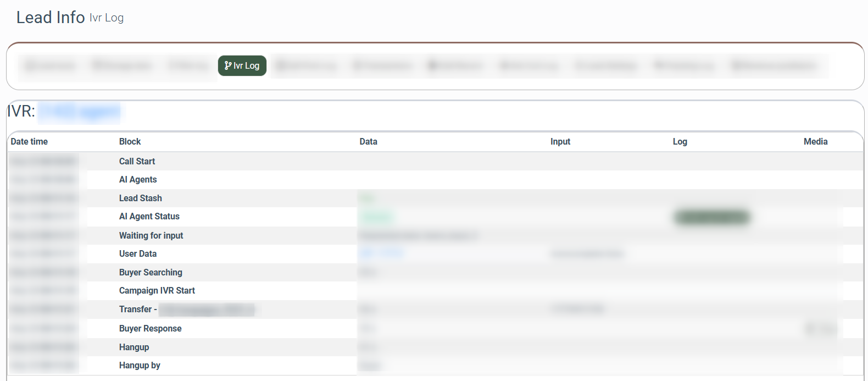
Task: Click the Date time column header
Action: click(x=29, y=141)
